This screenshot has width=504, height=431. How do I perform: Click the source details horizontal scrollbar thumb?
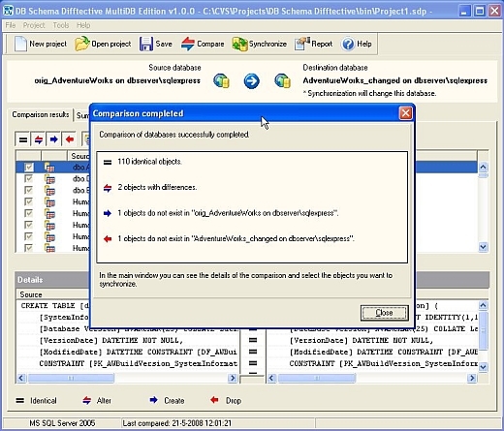(71, 378)
